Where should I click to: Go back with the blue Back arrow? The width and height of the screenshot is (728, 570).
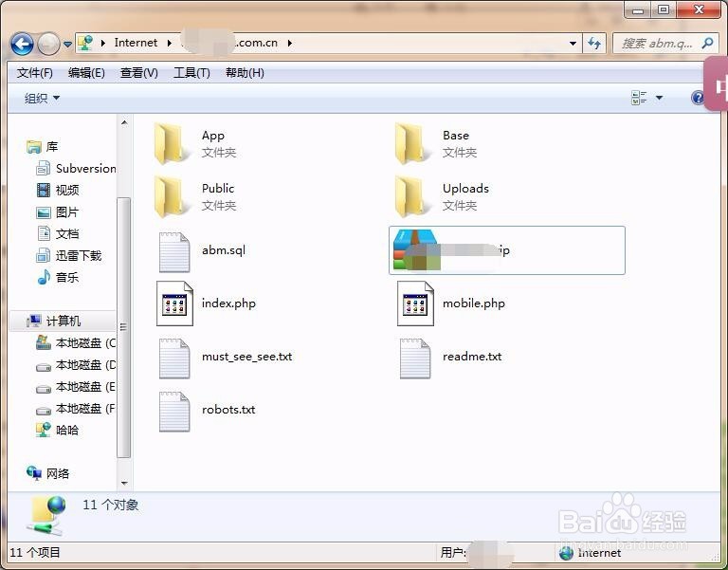tap(22, 45)
